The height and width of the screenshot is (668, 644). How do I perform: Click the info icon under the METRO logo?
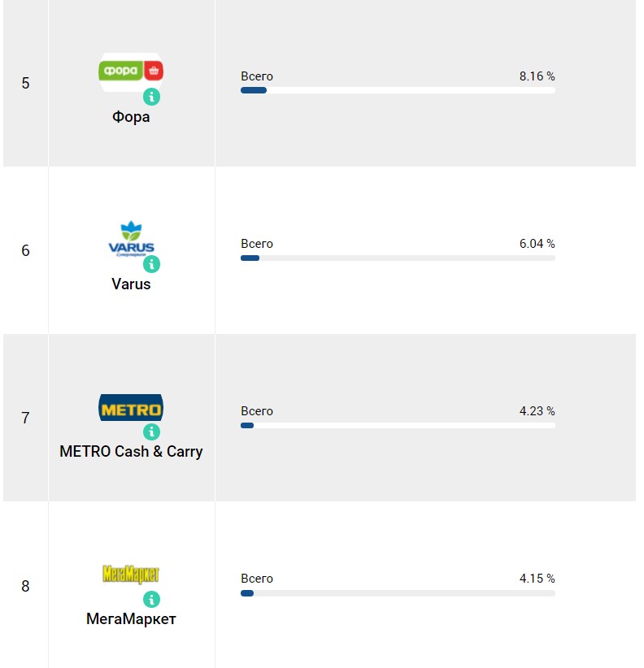[152, 432]
